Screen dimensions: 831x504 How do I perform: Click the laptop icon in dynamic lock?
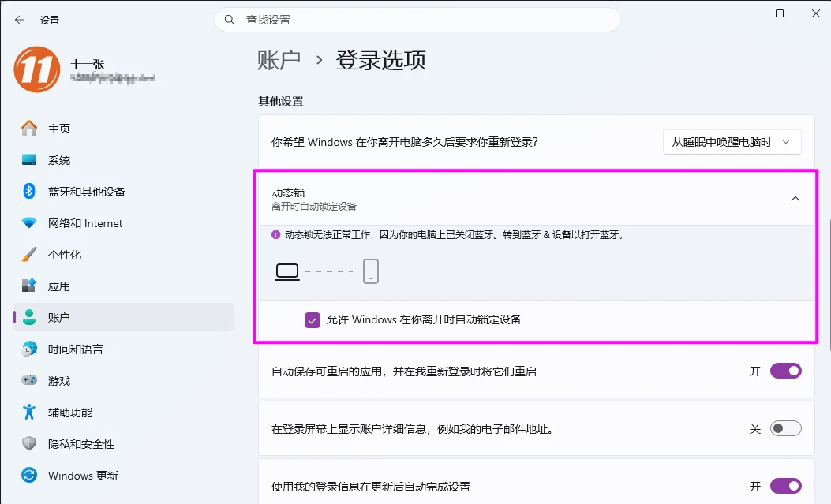pyautogui.click(x=287, y=271)
